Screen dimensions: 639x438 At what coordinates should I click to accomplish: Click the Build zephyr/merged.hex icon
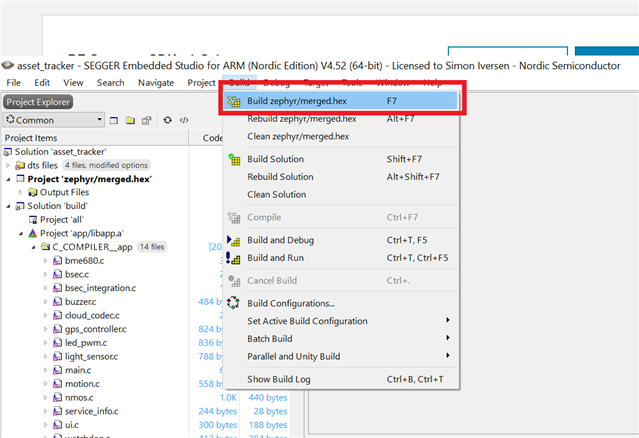tap(234, 101)
